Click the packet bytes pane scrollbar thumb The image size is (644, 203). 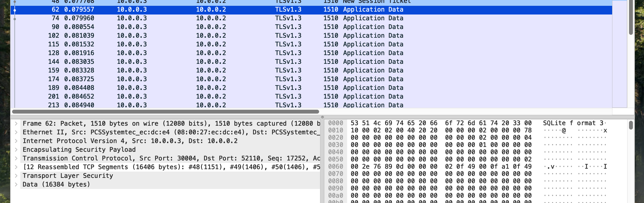[x=631, y=125]
